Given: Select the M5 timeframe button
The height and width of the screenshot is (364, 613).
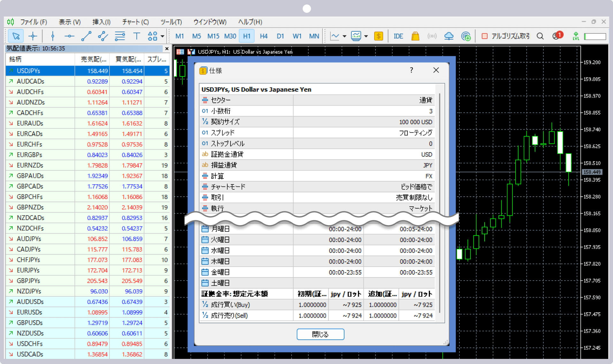Looking at the screenshot, I should 196,35.
